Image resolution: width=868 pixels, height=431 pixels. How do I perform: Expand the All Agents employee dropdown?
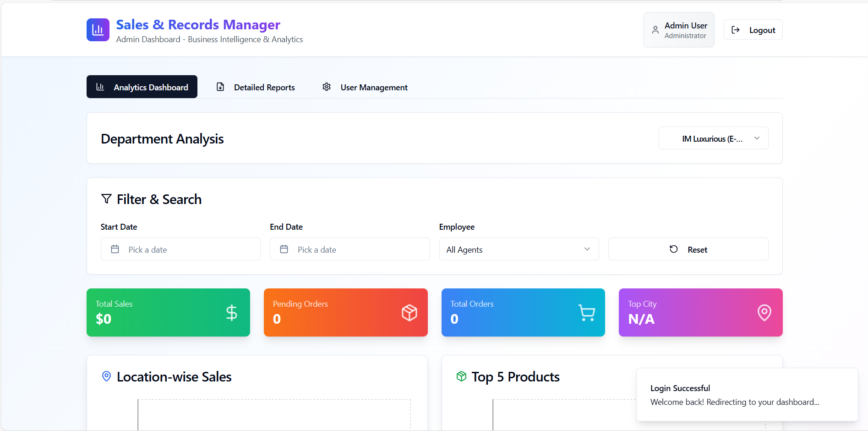[519, 249]
